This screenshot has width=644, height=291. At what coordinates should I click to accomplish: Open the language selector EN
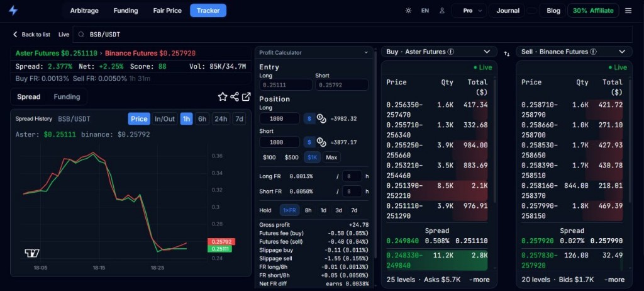(425, 11)
